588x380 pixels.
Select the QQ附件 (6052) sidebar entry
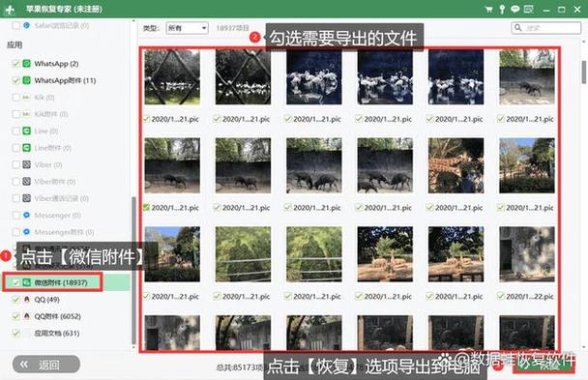(x=57, y=316)
